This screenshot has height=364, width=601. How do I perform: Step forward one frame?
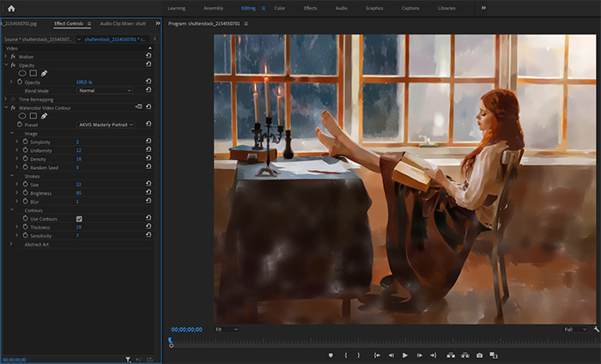click(419, 355)
